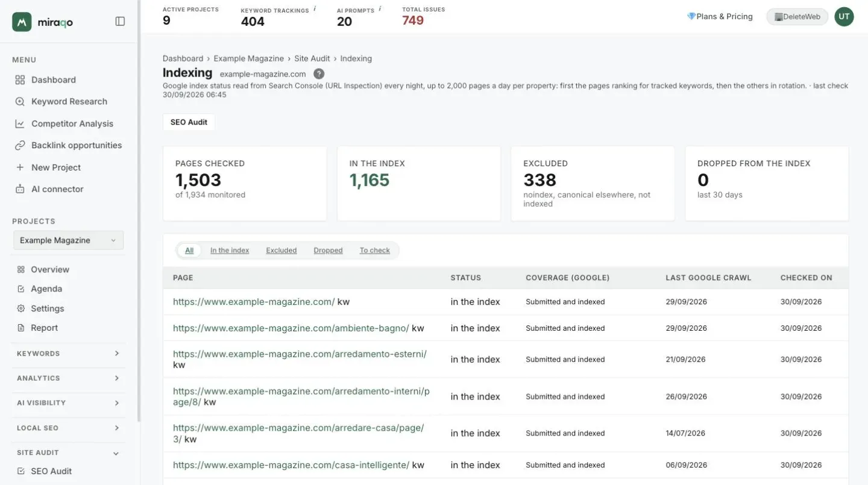
Task: Click the miraqo logo icon
Action: [22, 22]
